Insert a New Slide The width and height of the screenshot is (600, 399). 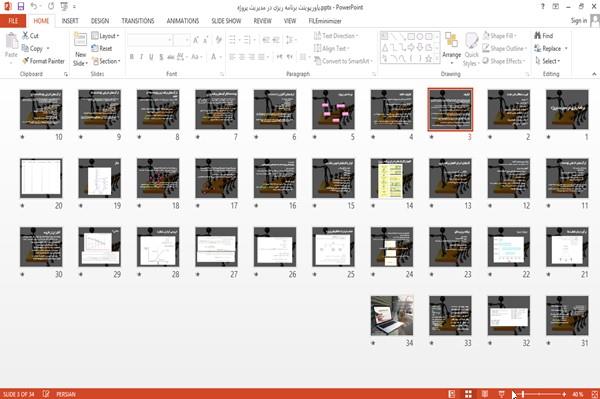click(80, 49)
